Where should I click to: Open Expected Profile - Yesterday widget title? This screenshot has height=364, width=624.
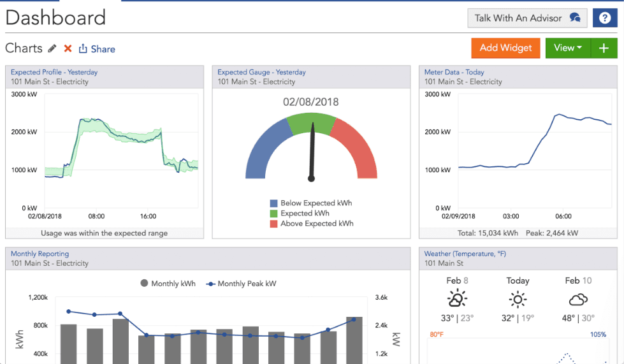54,72
